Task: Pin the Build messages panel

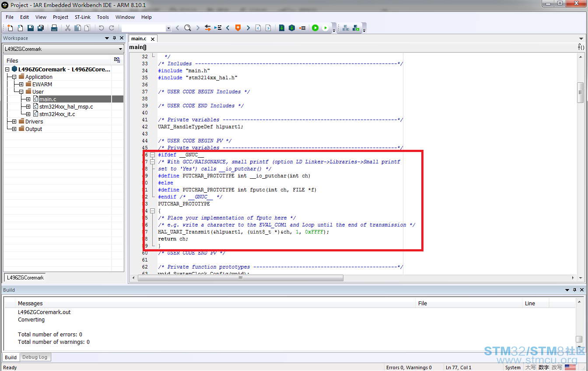Action: tap(574, 290)
